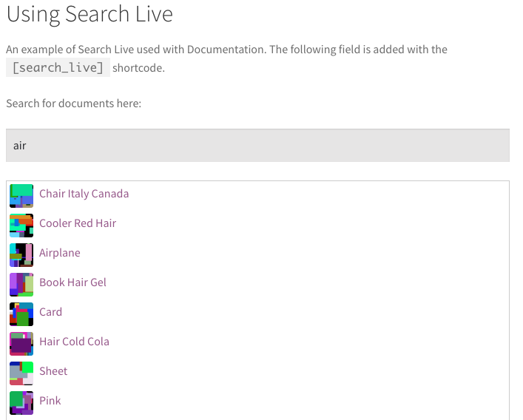Click the Card result thumbnail
The image size is (523, 420).
21,314
